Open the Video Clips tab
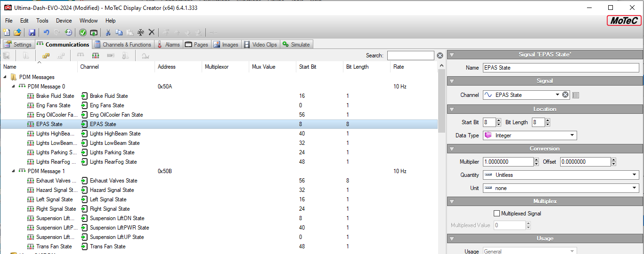The height and width of the screenshot is (254, 644). [x=261, y=45]
